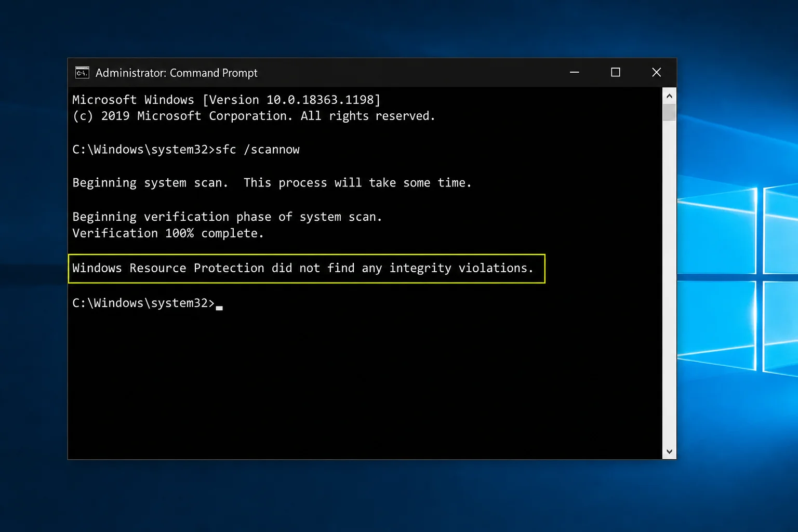Click the 'Beginning system scan' line
The height and width of the screenshot is (532, 798).
[272, 183]
